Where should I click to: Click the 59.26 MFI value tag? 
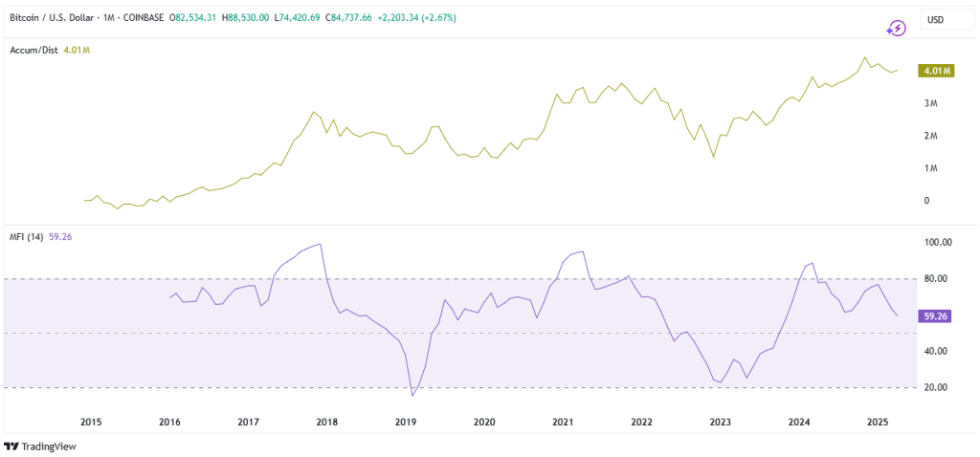(936, 316)
